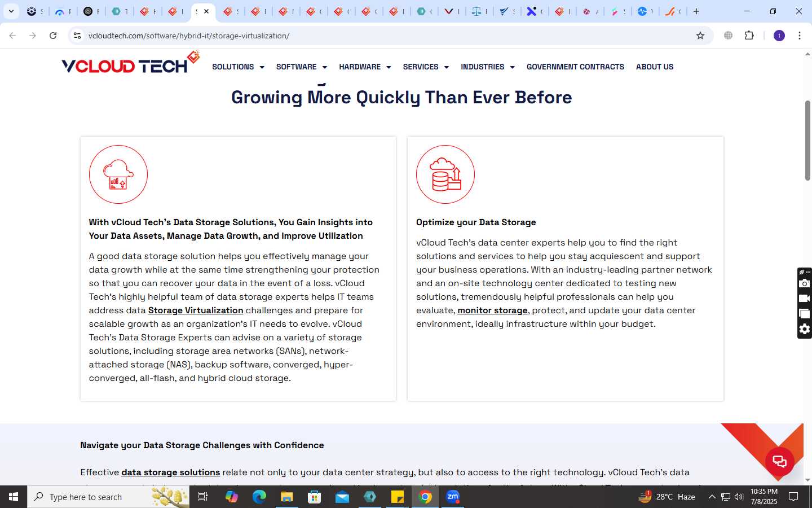Click the Navigate your Data Storage Challenges heading
This screenshot has width=812, height=508.
202,445
